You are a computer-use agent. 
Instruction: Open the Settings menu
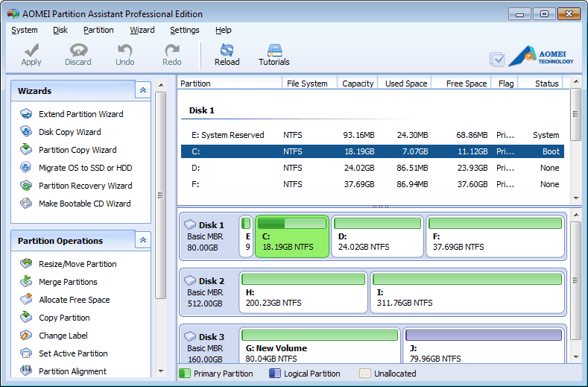tap(184, 30)
